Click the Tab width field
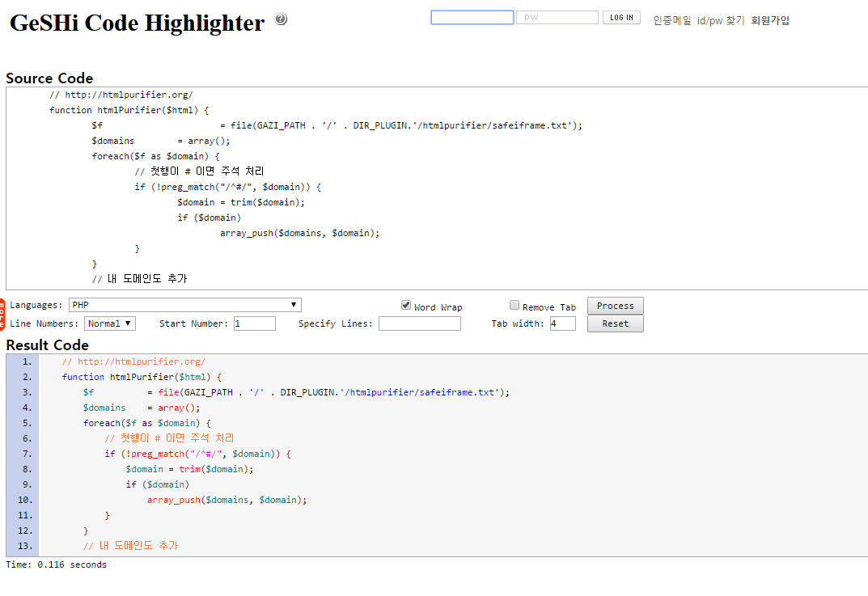The width and height of the screenshot is (868, 596). [x=562, y=323]
